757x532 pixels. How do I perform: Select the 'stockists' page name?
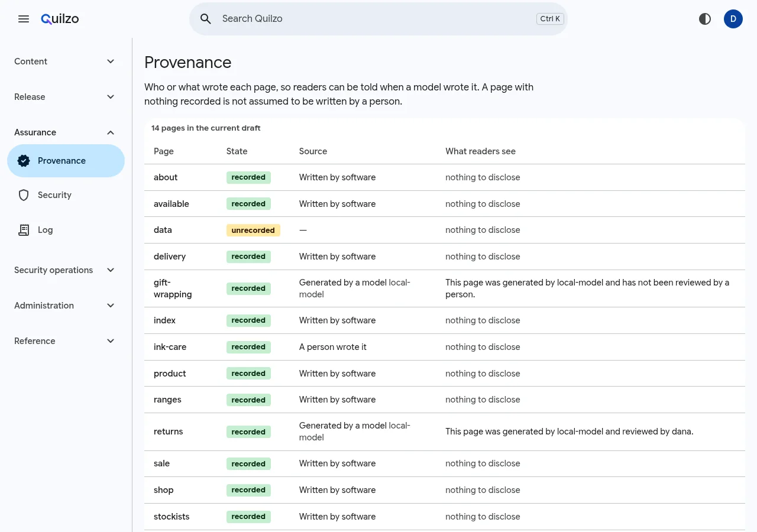tap(172, 517)
